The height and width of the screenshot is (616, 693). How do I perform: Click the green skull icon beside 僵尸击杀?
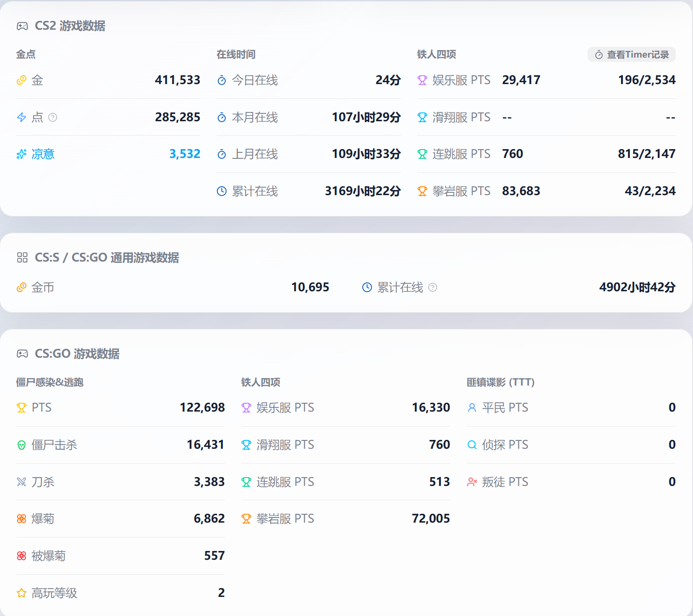(x=21, y=445)
